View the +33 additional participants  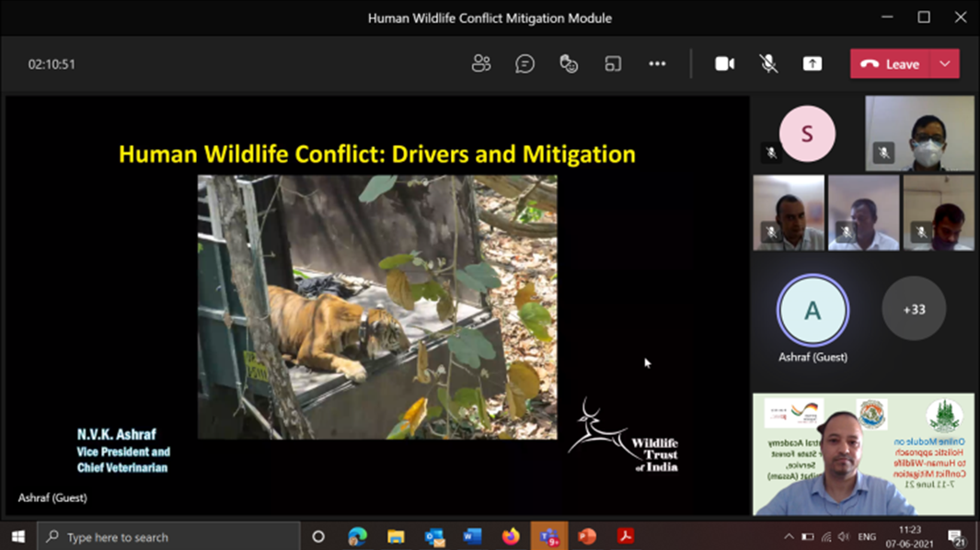click(913, 310)
